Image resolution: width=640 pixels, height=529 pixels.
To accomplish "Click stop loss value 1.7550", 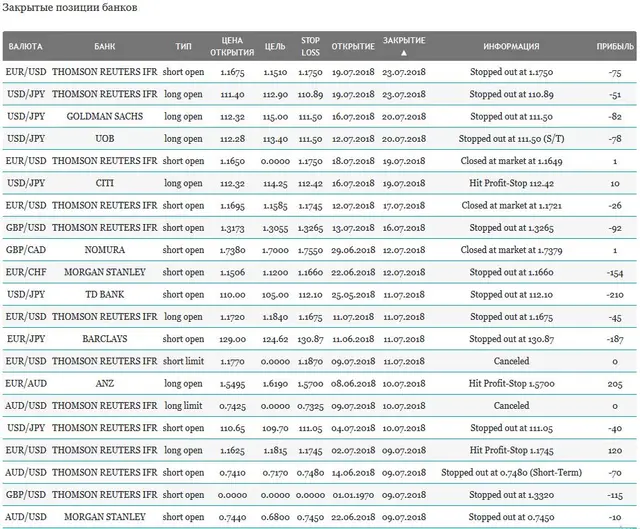I will pos(310,250).
